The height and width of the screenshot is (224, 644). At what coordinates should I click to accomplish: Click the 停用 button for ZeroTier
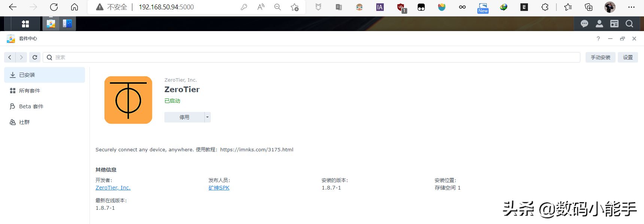click(184, 117)
